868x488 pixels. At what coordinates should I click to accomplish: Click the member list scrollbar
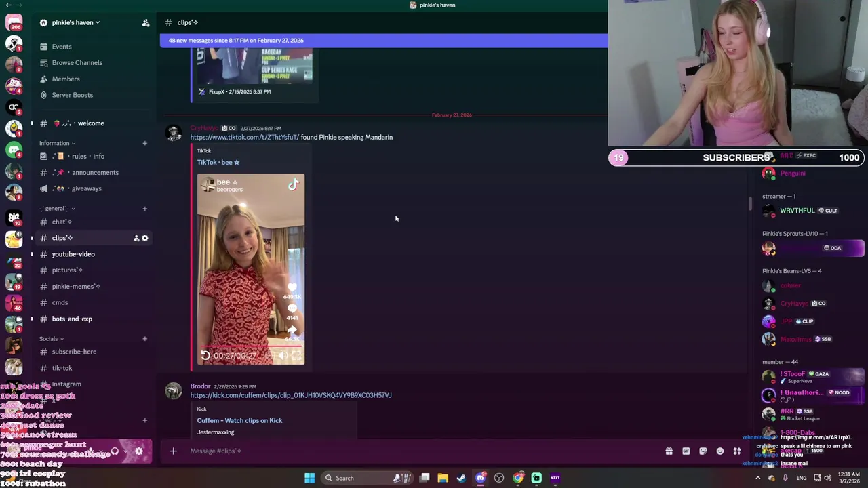[750, 203]
